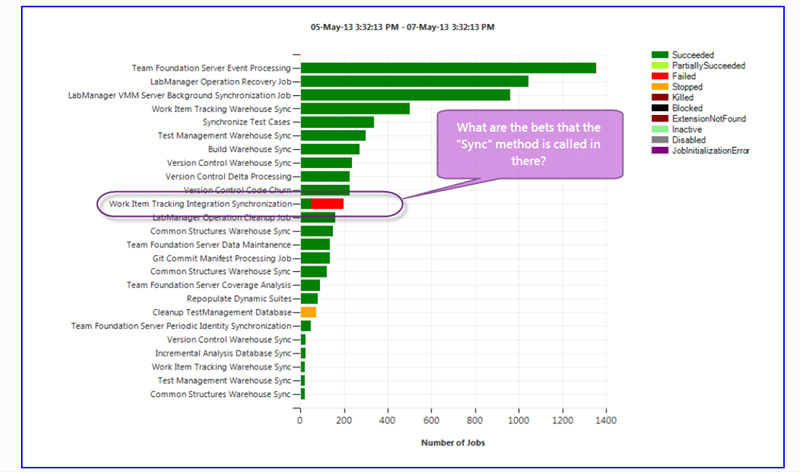Click the 1400 tick label on the axis
Screen dimensions: 800x472
coord(606,420)
